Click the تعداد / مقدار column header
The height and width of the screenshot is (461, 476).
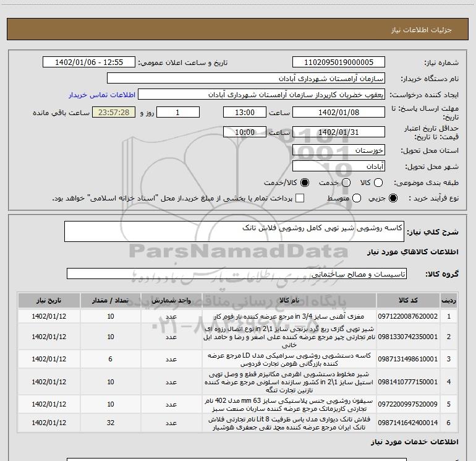click(x=111, y=300)
